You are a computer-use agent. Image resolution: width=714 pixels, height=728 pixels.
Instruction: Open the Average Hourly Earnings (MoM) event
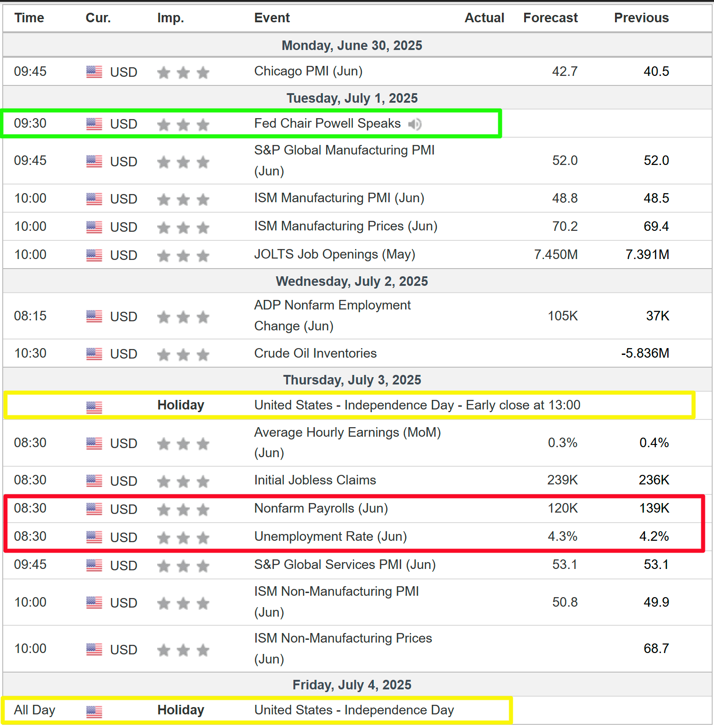tap(347, 442)
